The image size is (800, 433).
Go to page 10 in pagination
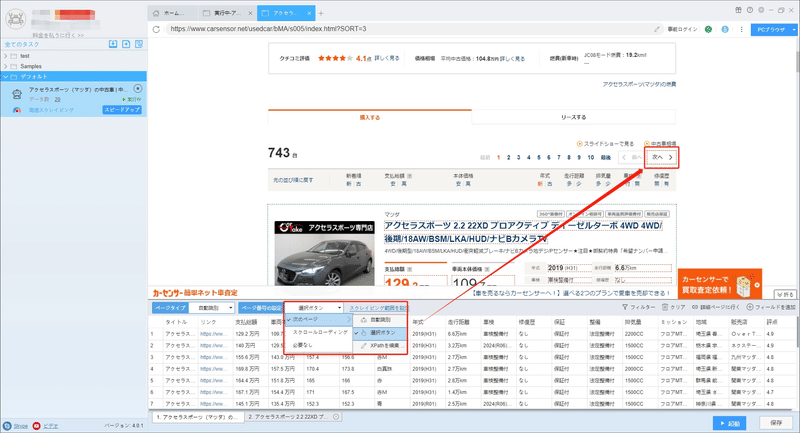(590, 158)
